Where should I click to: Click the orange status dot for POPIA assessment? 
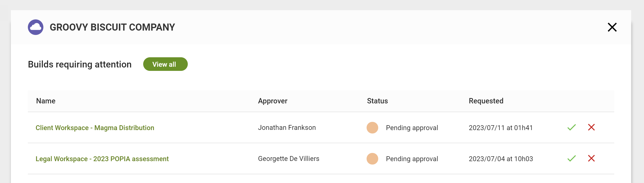point(372,158)
